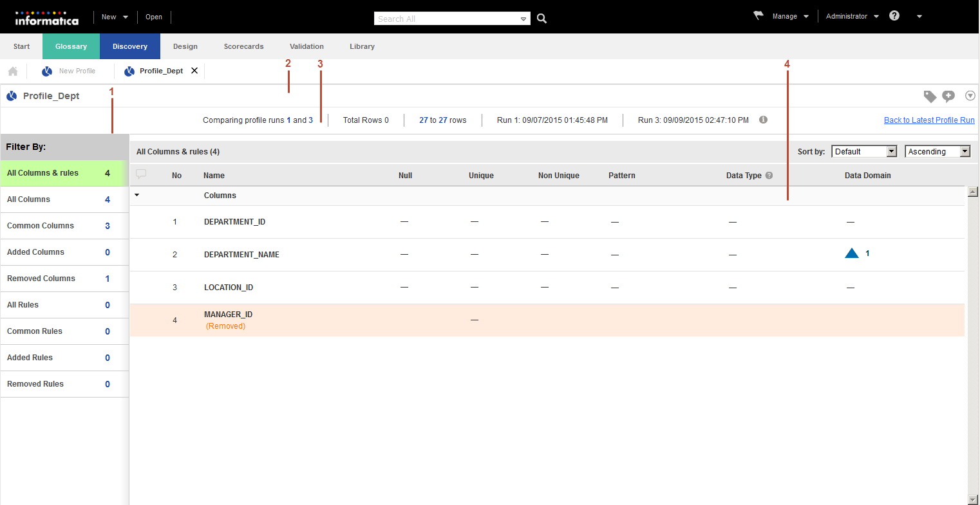Click the Search All input field
Viewport: 980px width, 505px height.
click(x=448, y=19)
